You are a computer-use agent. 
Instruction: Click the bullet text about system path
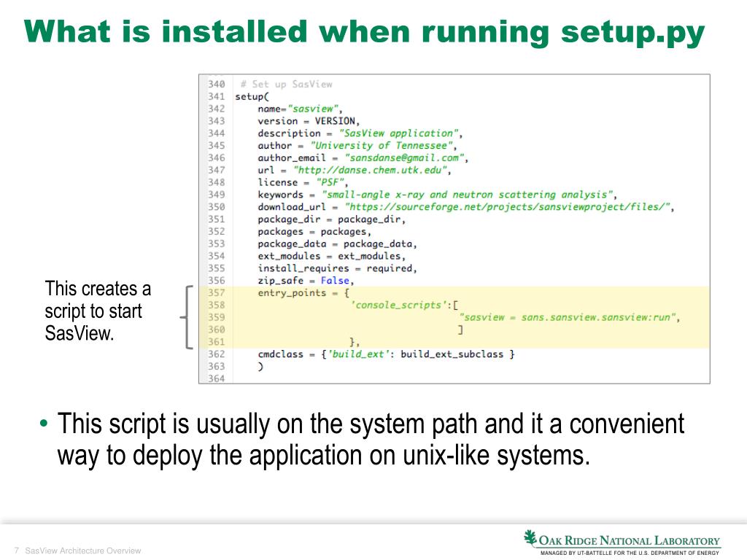371,440
